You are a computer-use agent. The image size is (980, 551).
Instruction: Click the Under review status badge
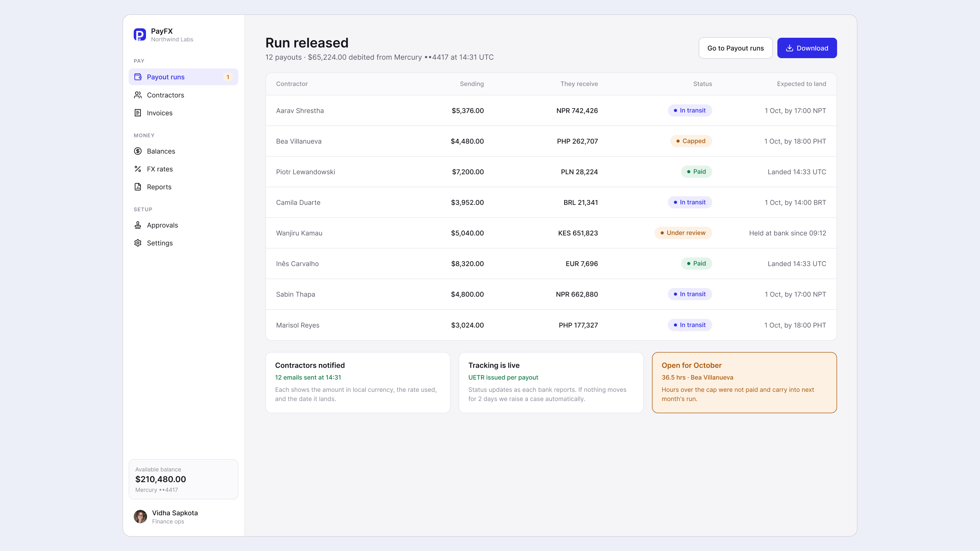(683, 233)
